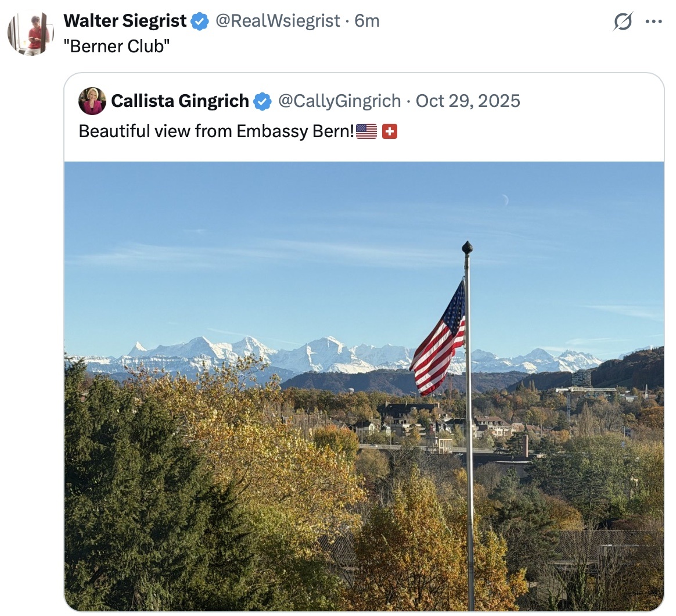This screenshot has height=616, width=676.
Task: Click the Oct 29, 2025 date
Action: coord(468,101)
